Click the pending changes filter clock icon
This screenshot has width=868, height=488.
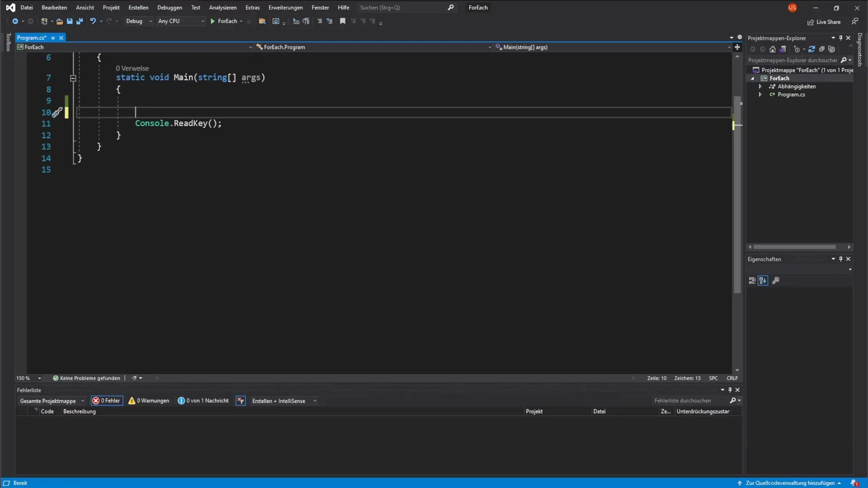pyautogui.click(x=797, y=49)
